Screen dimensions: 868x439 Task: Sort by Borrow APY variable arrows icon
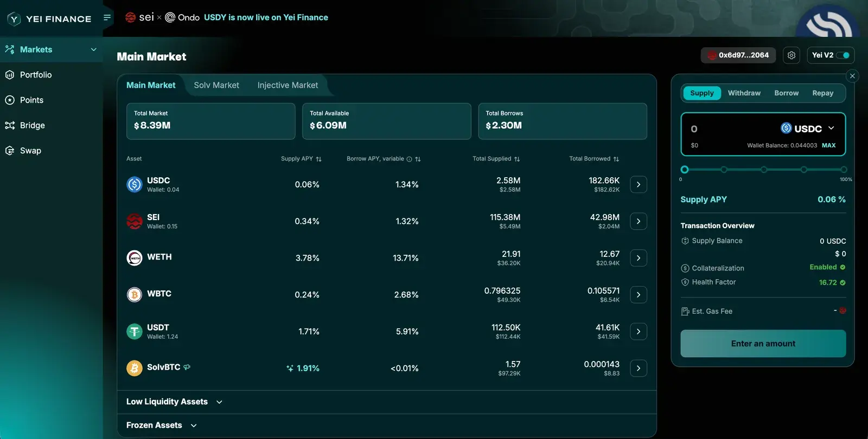(x=418, y=159)
